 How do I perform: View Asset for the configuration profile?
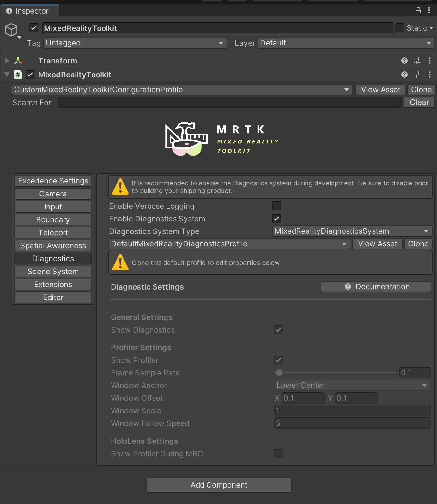tap(380, 90)
